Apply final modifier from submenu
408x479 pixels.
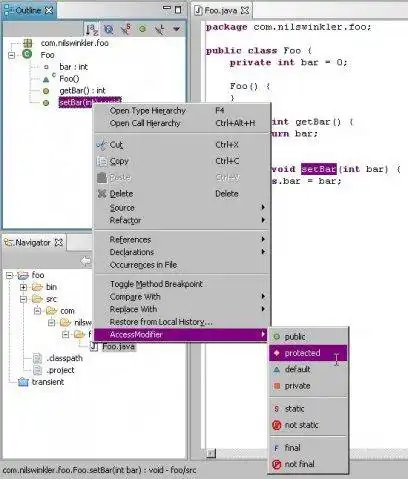coord(308,448)
